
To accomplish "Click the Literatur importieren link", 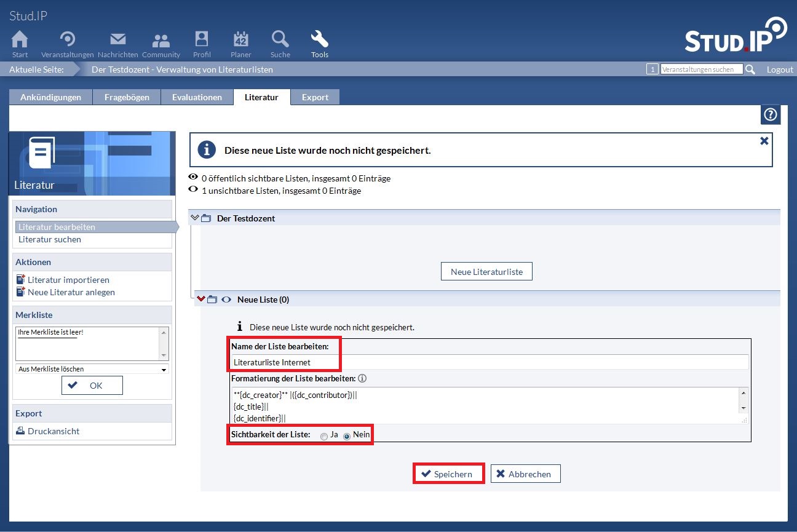I will point(68,280).
